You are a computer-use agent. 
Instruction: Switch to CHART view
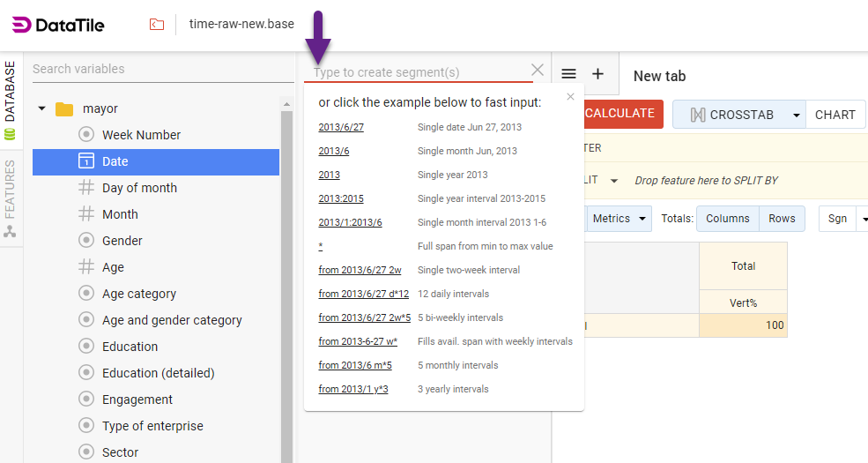[835, 115]
